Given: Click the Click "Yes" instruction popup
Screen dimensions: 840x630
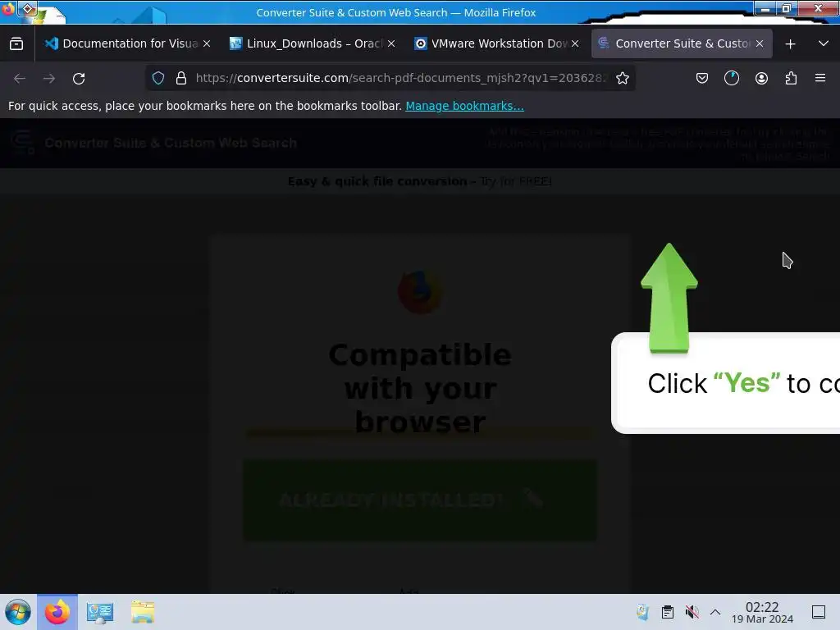Looking at the screenshot, I should click(726, 383).
